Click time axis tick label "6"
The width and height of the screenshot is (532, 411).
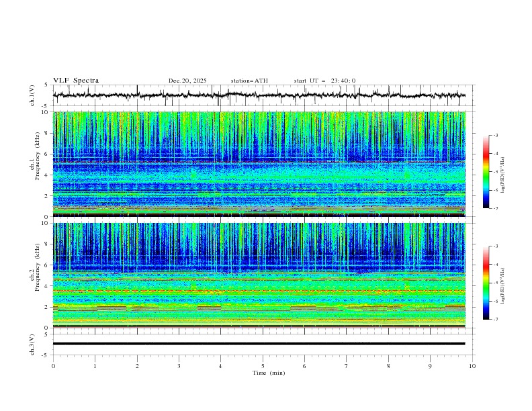(304, 366)
